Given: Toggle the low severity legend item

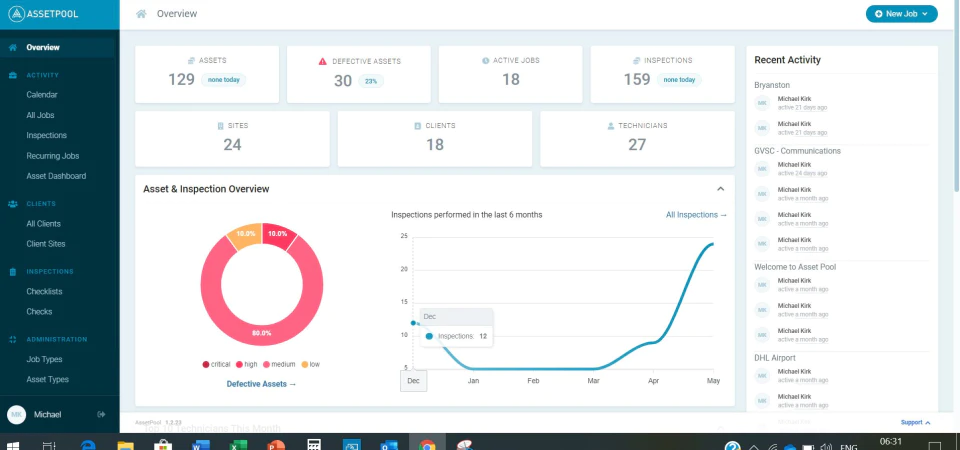Looking at the screenshot, I should pyautogui.click(x=310, y=364).
